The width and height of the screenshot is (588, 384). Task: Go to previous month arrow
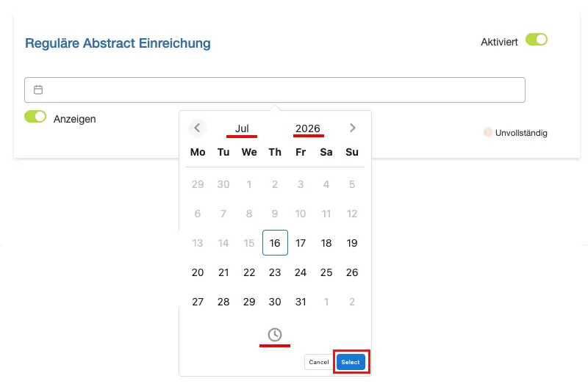tap(197, 128)
